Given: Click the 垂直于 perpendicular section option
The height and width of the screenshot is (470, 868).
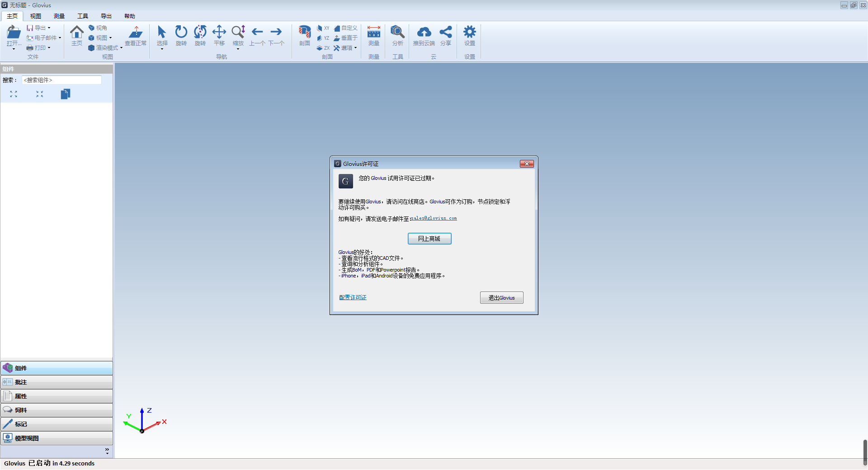Looking at the screenshot, I should pos(346,38).
